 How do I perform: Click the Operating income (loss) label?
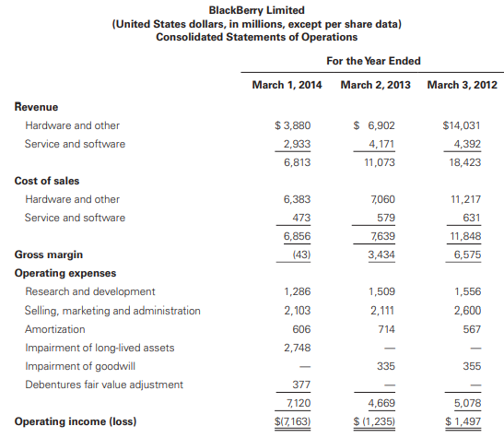coord(76,421)
